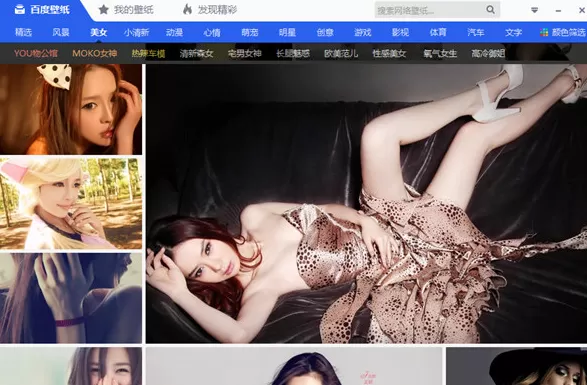This screenshot has width=587, height=385.
Task: Open 氧气女生 subcategory
Action: (440, 54)
